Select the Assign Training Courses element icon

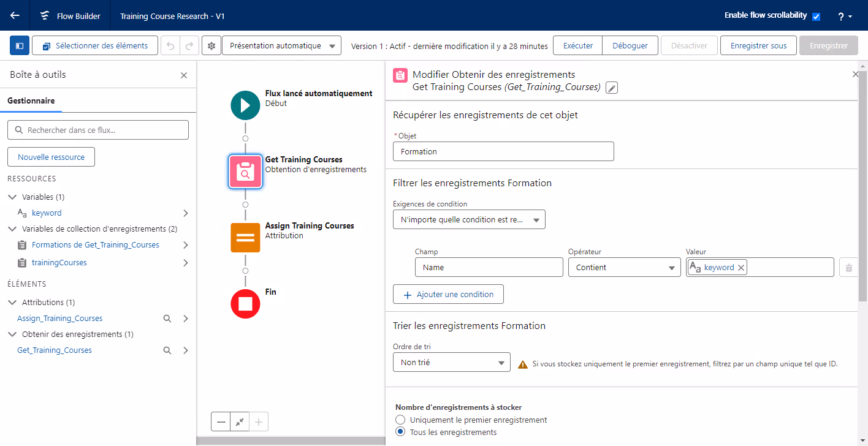point(245,237)
